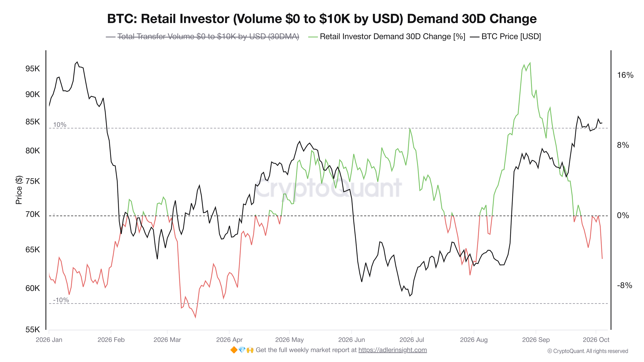Toggle the struck-through Total Transfer Volume legend entry
The width and height of the screenshot is (644, 362).
(x=202, y=36)
